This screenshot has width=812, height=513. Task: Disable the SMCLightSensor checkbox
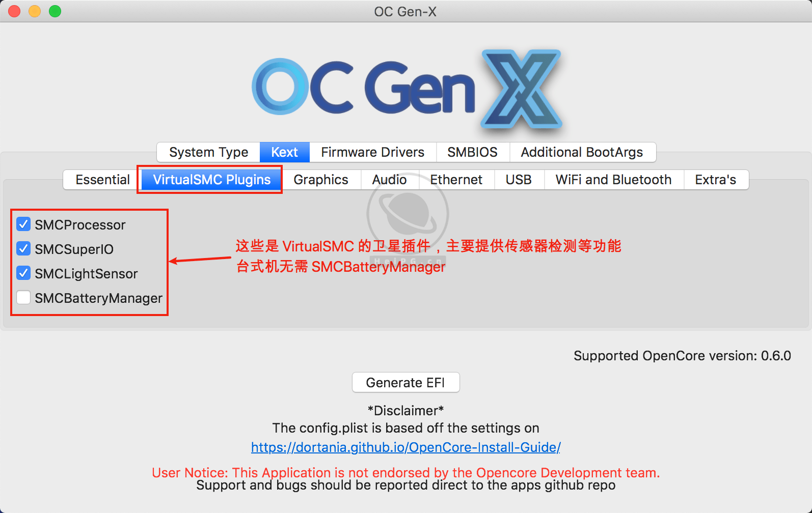pyautogui.click(x=23, y=273)
